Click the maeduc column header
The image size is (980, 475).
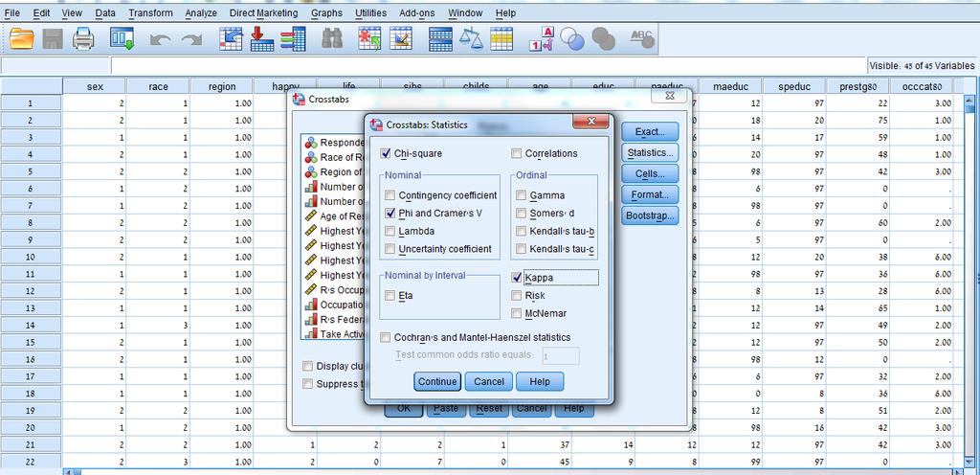(730, 86)
